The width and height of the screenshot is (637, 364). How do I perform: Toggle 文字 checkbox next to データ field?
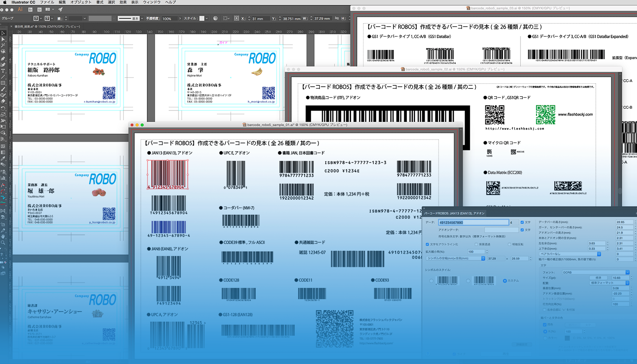[x=522, y=222]
